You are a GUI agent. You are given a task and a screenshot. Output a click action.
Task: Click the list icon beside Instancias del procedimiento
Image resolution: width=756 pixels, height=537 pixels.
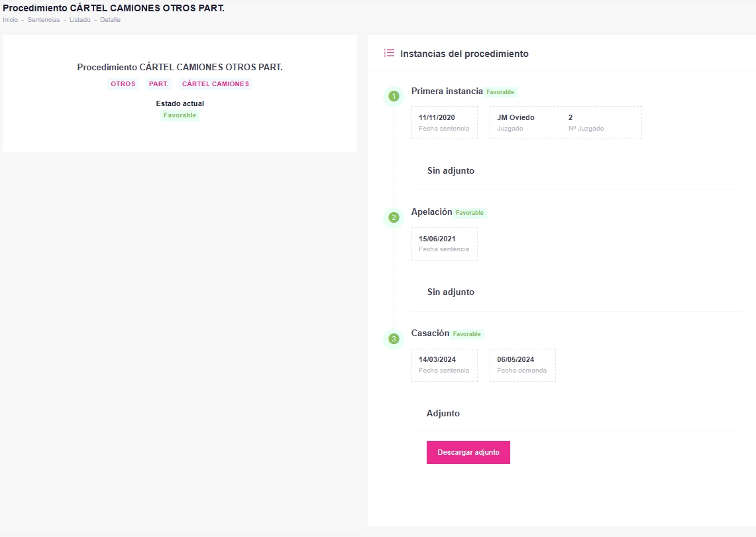[x=389, y=53]
